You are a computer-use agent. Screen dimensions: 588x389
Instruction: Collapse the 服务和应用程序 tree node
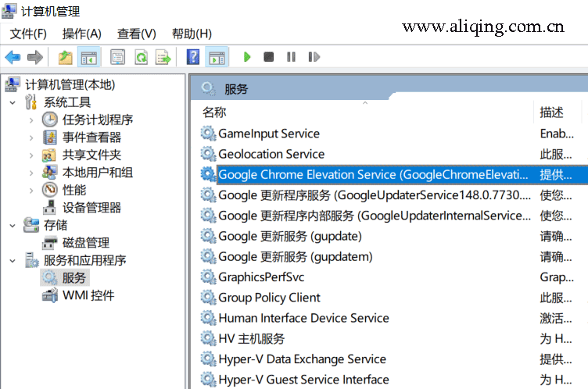pyautogui.click(x=13, y=260)
